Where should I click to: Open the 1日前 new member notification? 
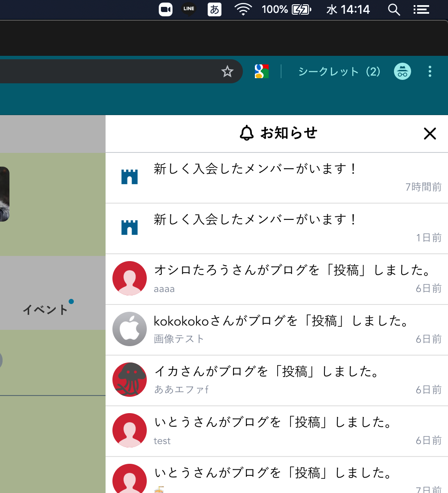click(x=276, y=228)
